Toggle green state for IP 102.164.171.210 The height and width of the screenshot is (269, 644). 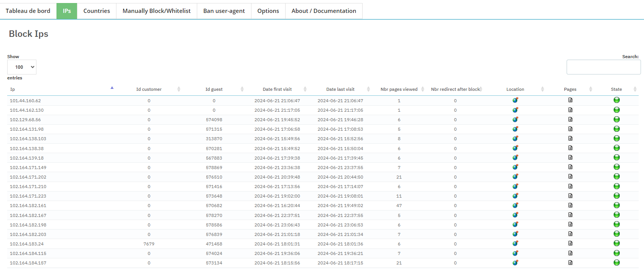[616, 186]
